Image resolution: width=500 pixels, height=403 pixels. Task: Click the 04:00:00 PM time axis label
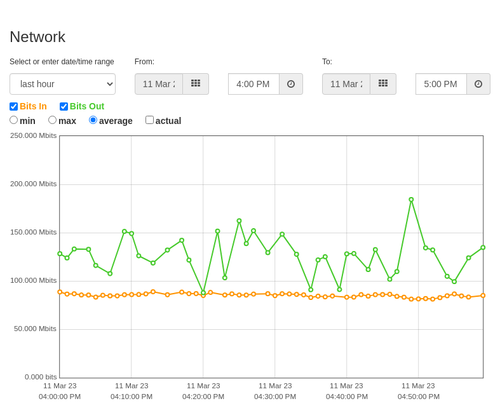[x=60, y=397]
